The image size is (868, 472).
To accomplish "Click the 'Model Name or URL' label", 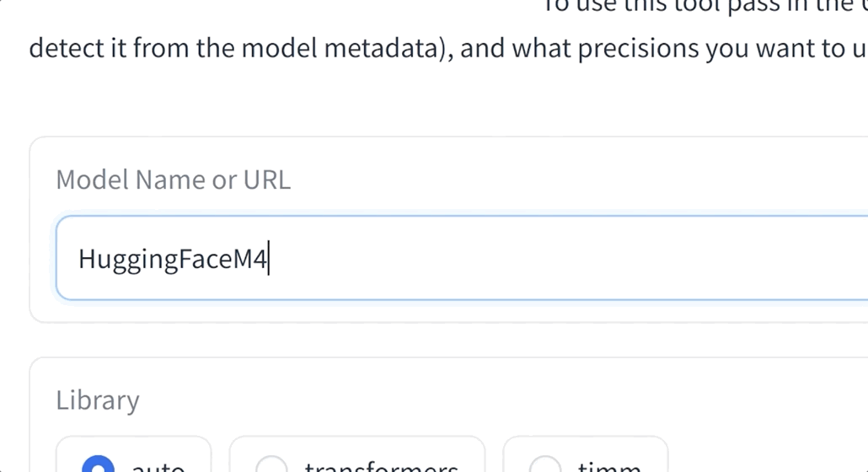I will tap(174, 180).
